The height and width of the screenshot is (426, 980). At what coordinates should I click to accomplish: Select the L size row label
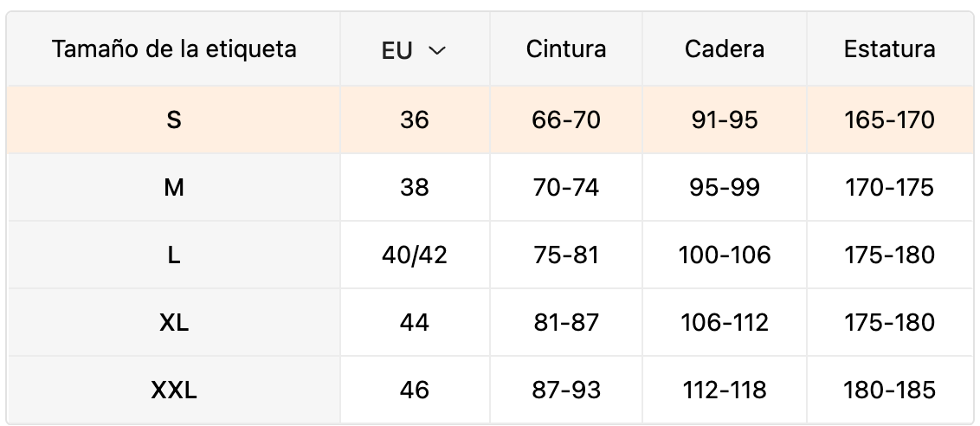tap(174, 255)
